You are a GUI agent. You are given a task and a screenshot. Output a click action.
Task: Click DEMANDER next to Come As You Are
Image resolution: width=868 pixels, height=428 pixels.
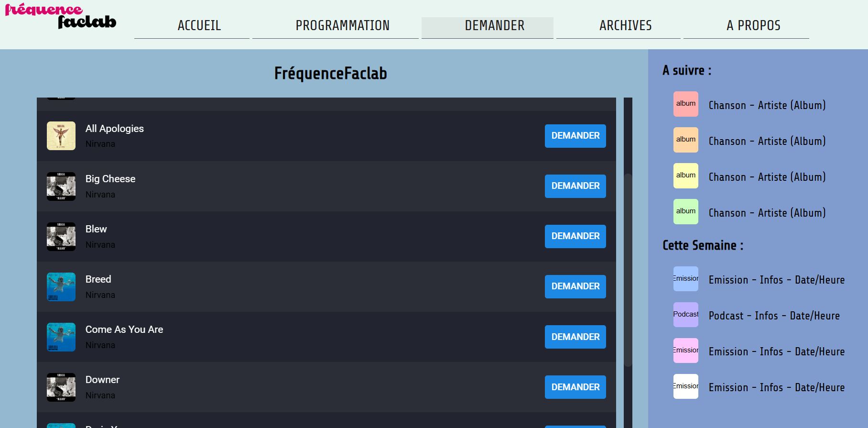click(575, 337)
